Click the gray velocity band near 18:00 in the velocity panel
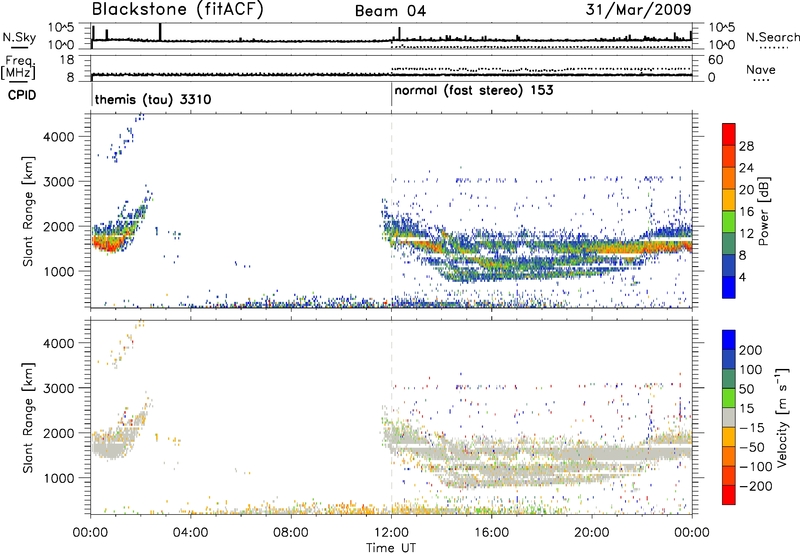Image resolution: width=800 pixels, height=554 pixels. point(541,454)
